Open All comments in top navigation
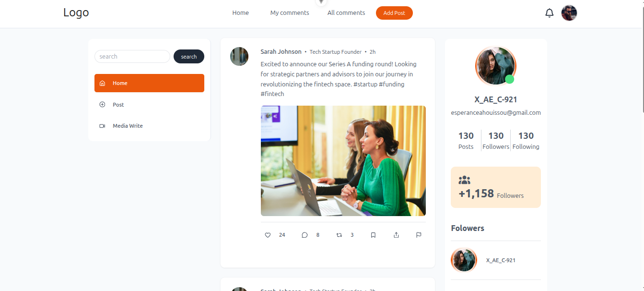This screenshot has height=291, width=644. pos(346,13)
